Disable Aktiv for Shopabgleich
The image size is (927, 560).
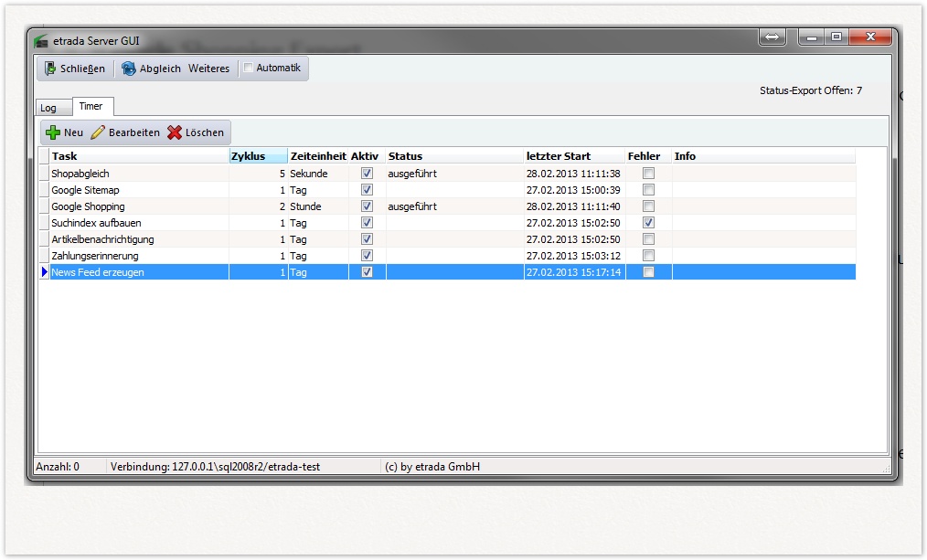point(365,173)
